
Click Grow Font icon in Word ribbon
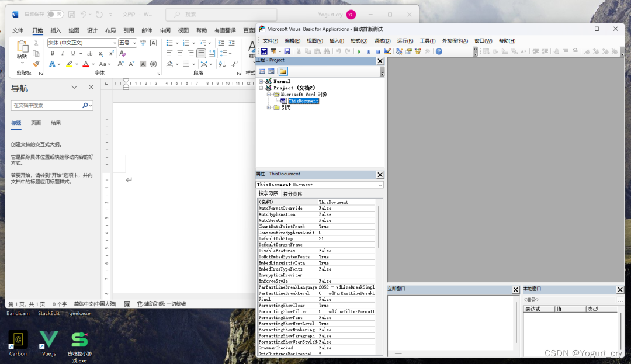coord(121,64)
